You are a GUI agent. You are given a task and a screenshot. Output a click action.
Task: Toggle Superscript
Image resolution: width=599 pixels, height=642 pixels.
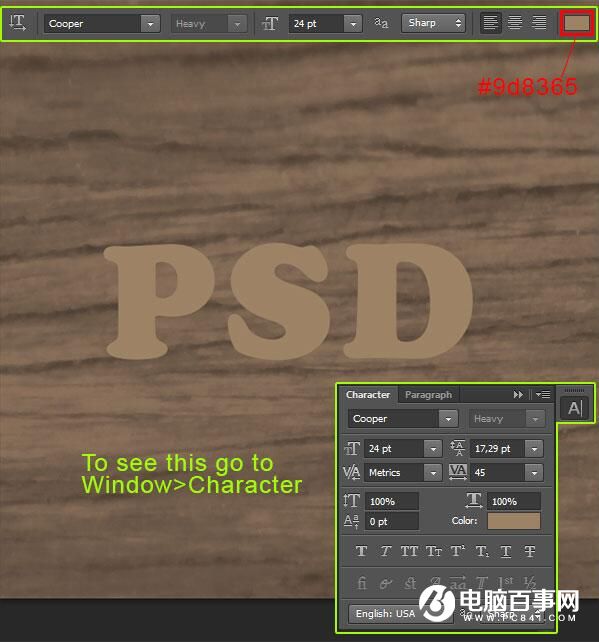click(x=458, y=551)
